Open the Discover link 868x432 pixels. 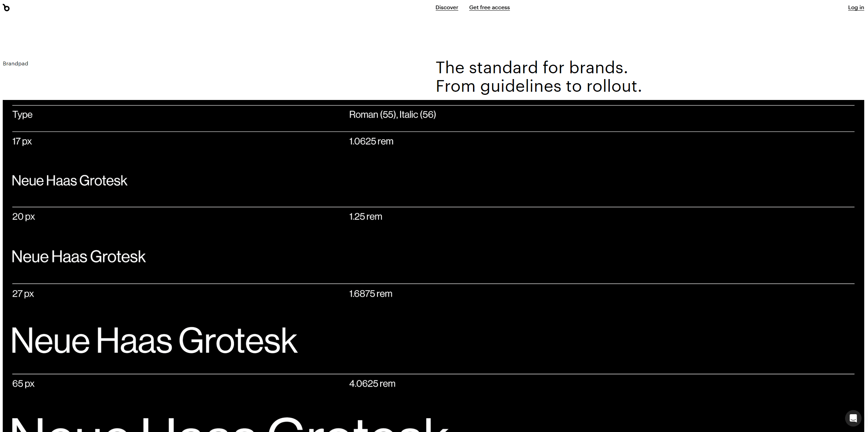tap(447, 8)
